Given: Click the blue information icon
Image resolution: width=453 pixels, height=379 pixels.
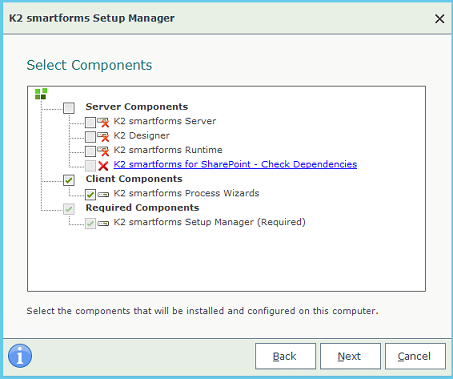Looking at the screenshot, I should 20,356.
